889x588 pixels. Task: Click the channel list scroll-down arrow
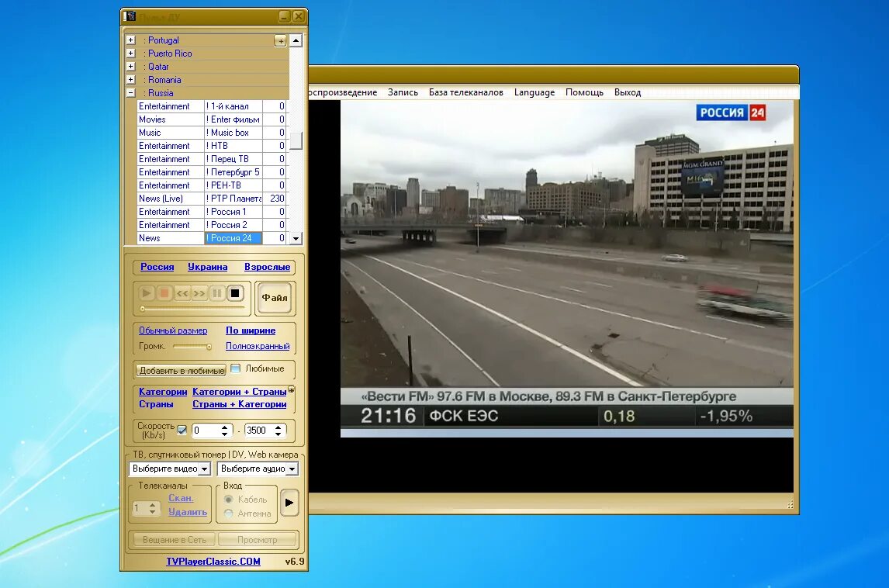296,239
